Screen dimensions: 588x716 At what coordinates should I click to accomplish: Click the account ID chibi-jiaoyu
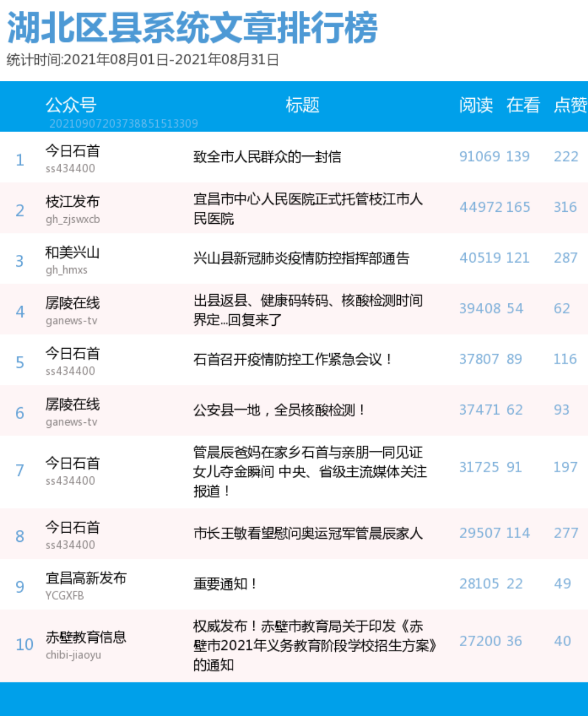click(73, 654)
